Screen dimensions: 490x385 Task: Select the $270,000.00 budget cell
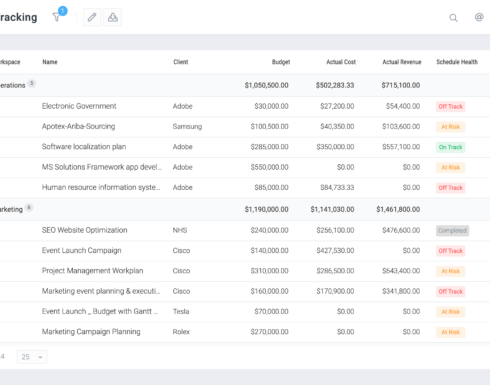(269, 332)
